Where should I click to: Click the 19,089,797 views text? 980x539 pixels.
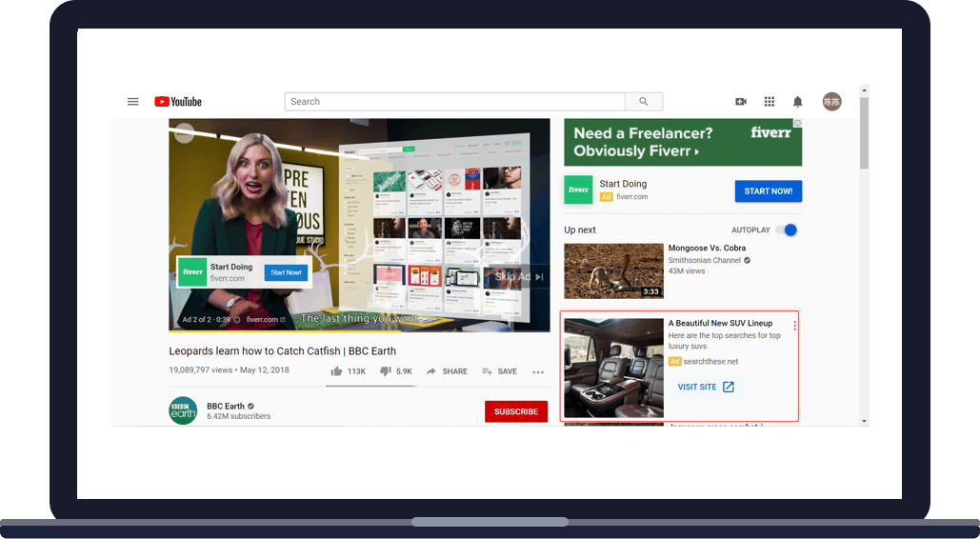click(x=201, y=370)
